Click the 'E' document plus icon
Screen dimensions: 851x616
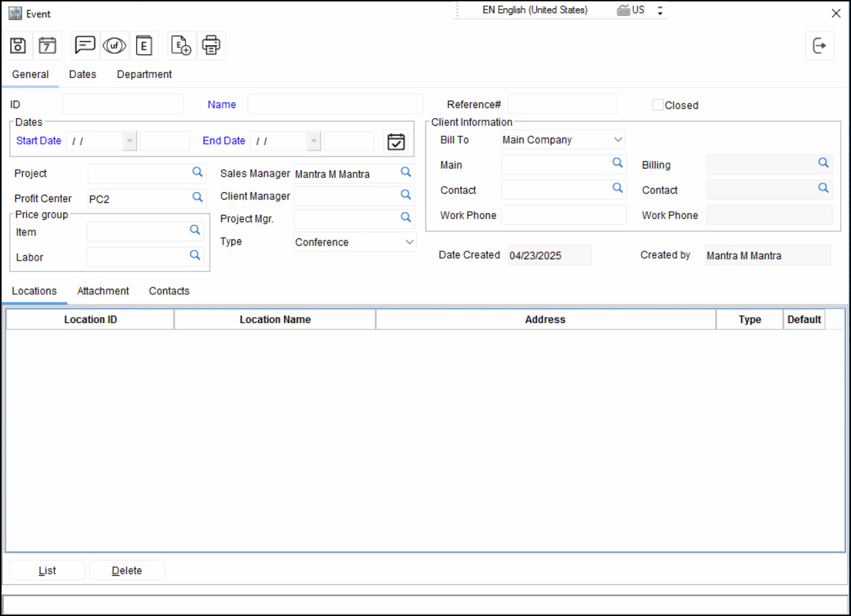pos(181,46)
